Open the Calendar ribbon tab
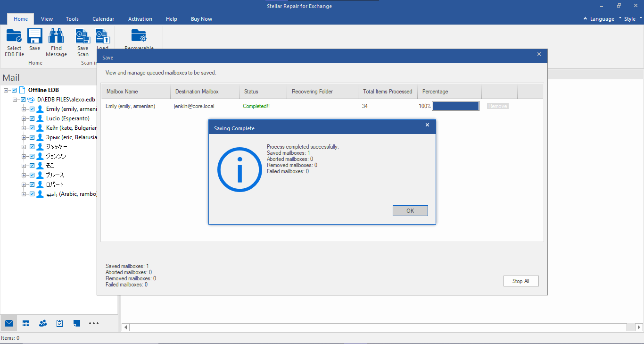The width and height of the screenshot is (644, 344). click(x=103, y=19)
